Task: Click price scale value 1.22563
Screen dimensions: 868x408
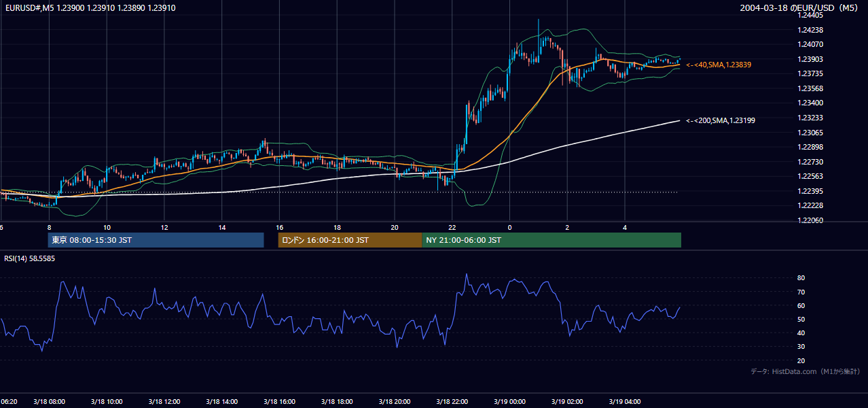Action: click(810, 176)
